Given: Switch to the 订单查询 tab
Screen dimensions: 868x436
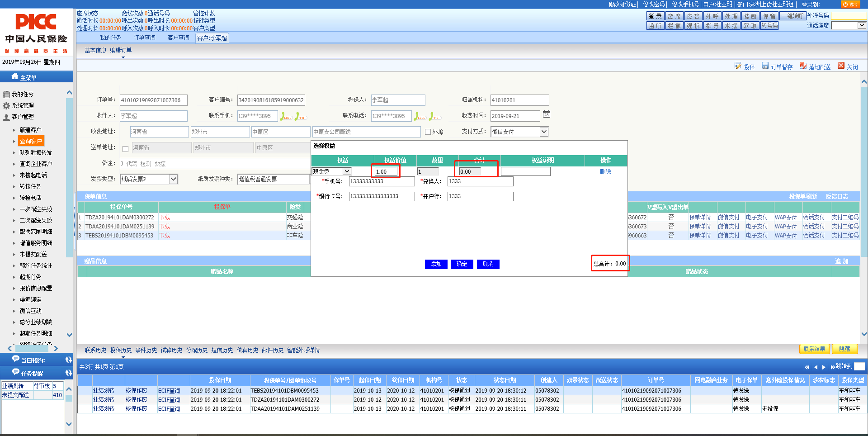Looking at the screenshot, I should [x=144, y=38].
